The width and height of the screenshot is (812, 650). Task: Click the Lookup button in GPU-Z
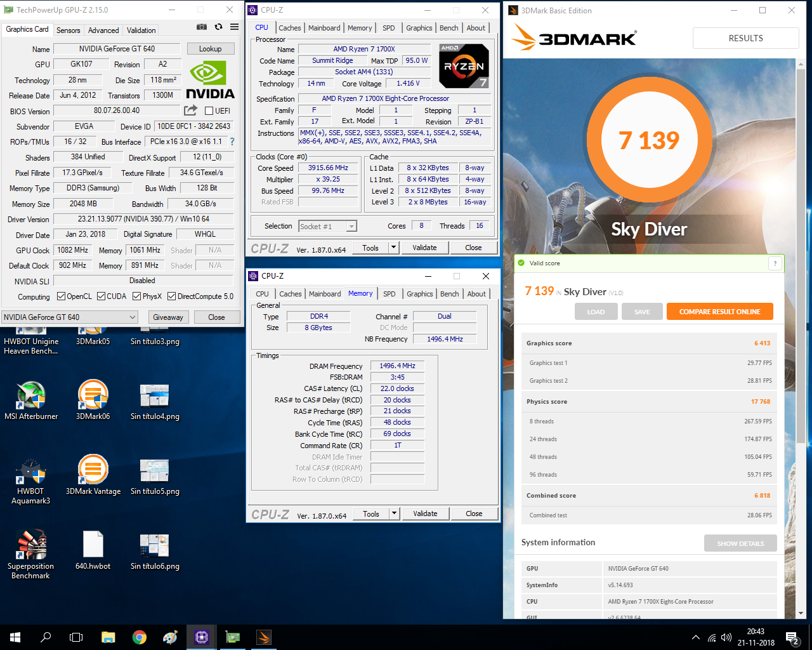211,48
